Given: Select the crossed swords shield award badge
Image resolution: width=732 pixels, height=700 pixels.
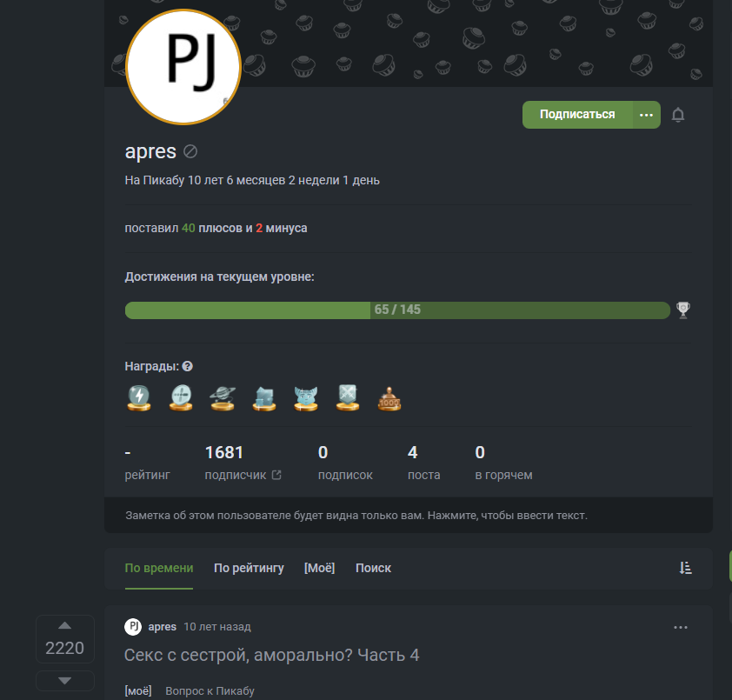Looking at the screenshot, I should 348,398.
